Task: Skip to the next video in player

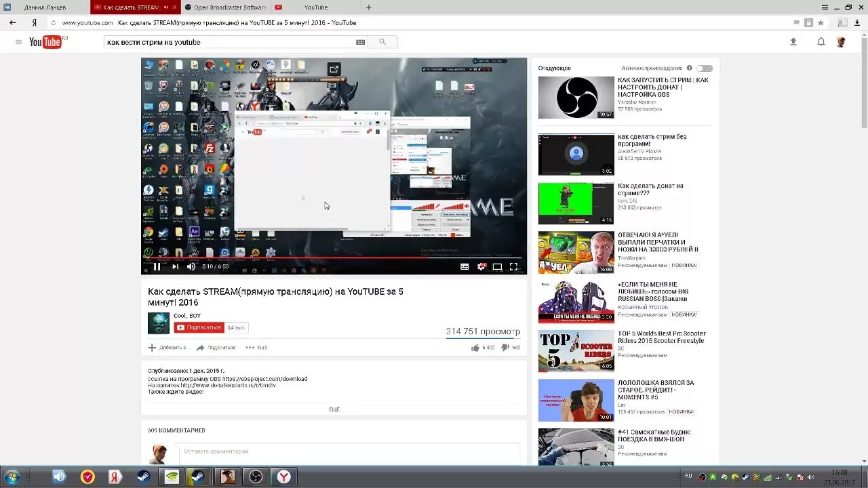Action: (x=175, y=266)
